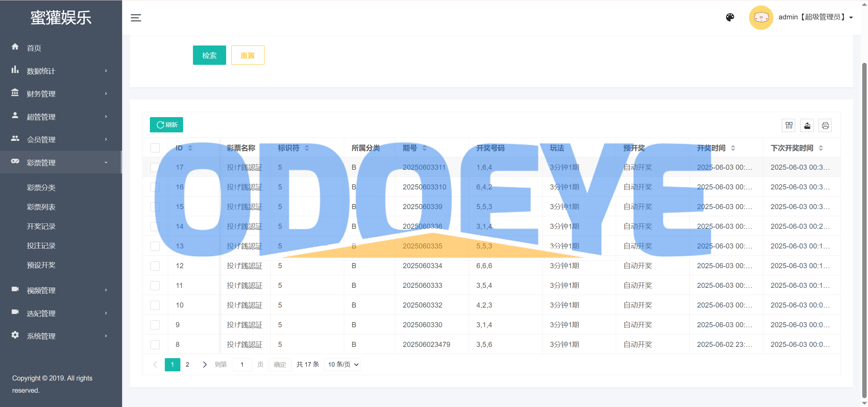
Task: Toggle the hamburger sidebar collapse icon
Action: tap(136, 18)
